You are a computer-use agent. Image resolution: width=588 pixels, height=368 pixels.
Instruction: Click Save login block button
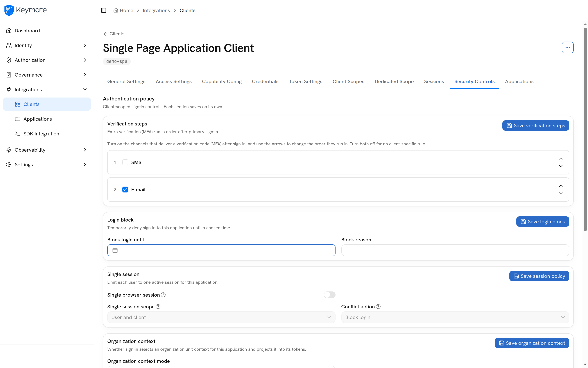[x=543, y=222]
